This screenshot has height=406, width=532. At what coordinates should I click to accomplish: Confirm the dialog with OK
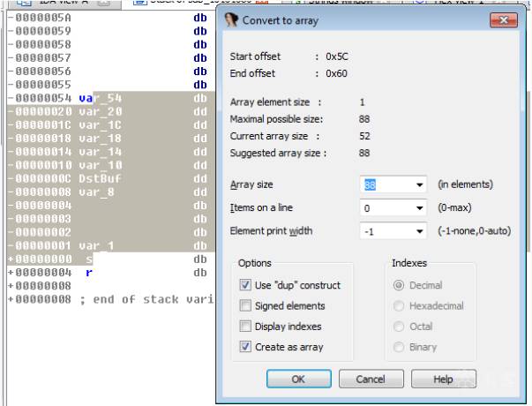(299, 379)
